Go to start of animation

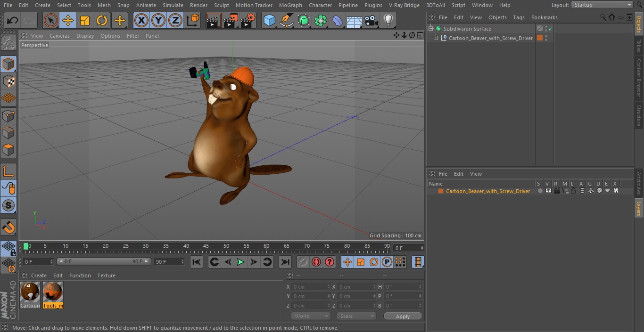pos(197,262)
